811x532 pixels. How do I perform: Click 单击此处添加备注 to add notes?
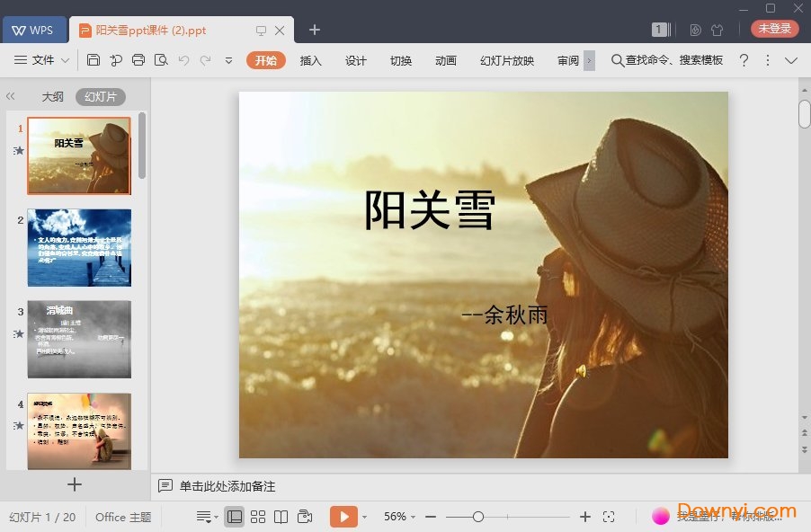(x=227, y=486)
